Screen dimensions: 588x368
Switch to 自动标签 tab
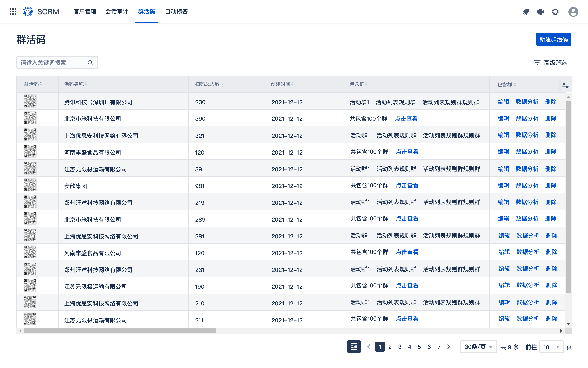tap(176, 11)
